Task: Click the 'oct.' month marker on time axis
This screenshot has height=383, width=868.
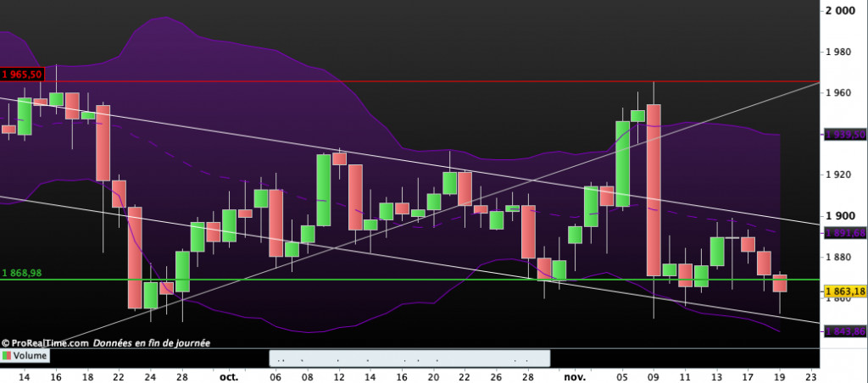Action: 226,374
